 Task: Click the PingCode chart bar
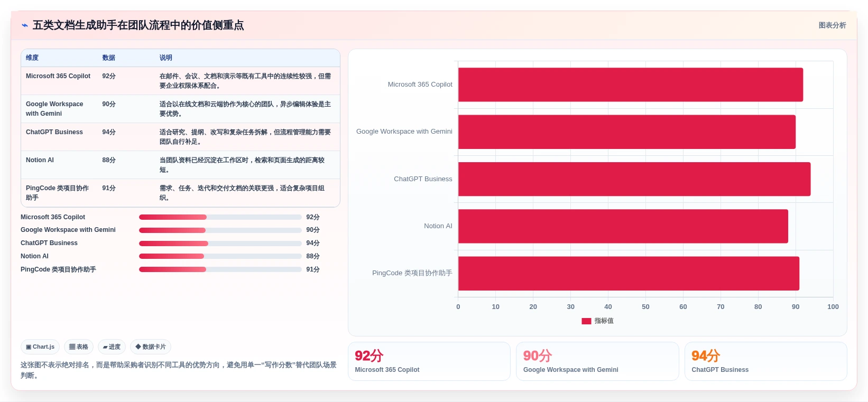click(x=629, y=274)
